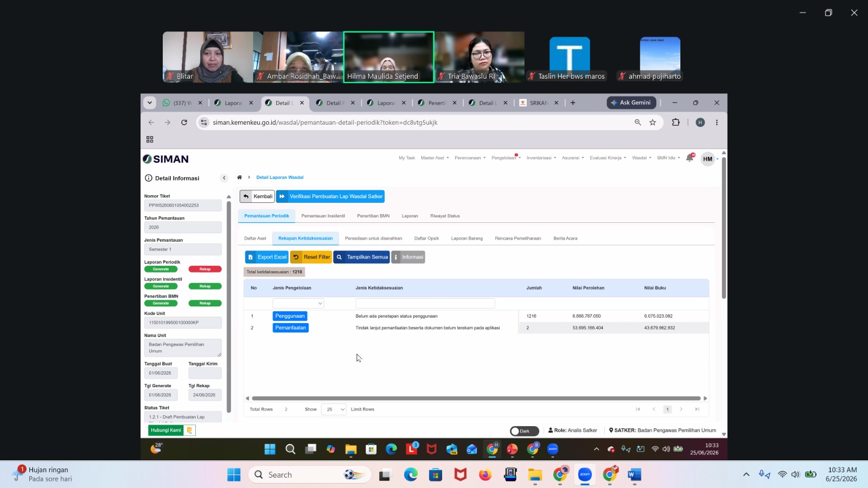
Task: Open Chrome's tab search chevron
Action: pos(150,102)
